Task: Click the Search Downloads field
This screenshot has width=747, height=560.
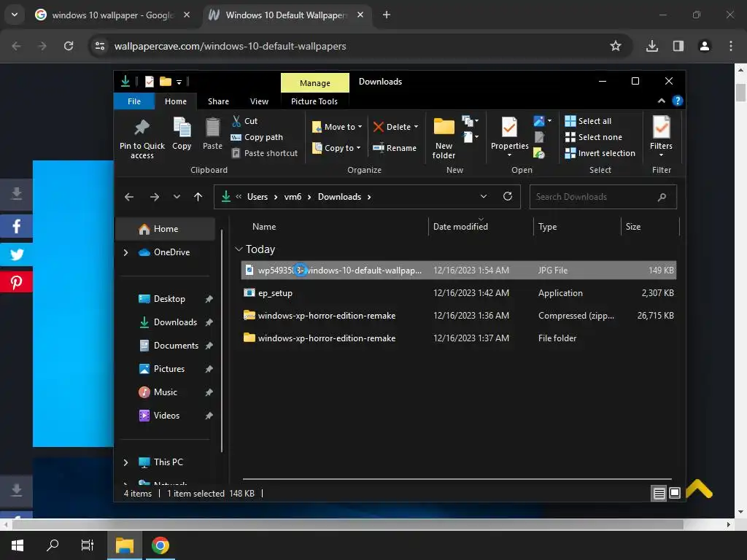Action: [603, 197]
